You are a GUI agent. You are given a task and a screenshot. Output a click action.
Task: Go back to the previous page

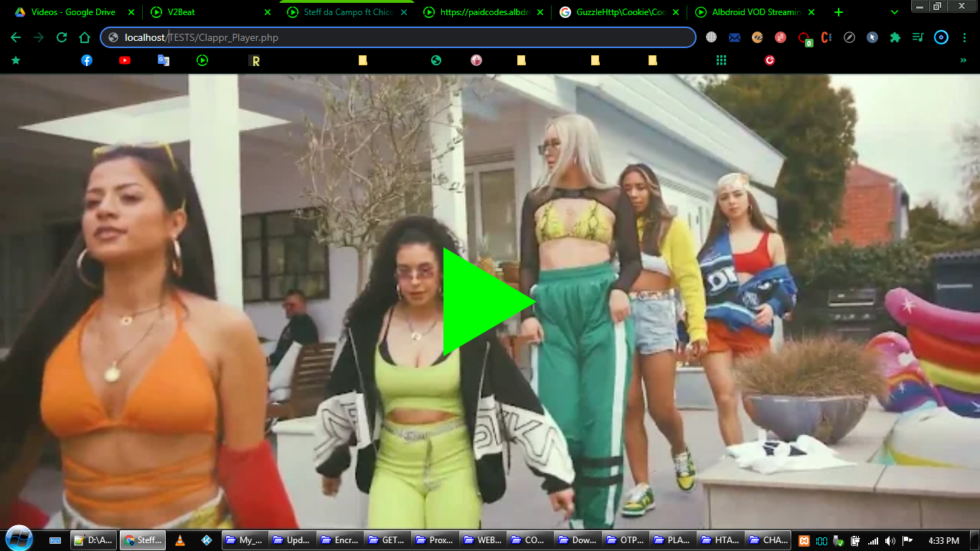pyautogui.click(x=16, y=37)
